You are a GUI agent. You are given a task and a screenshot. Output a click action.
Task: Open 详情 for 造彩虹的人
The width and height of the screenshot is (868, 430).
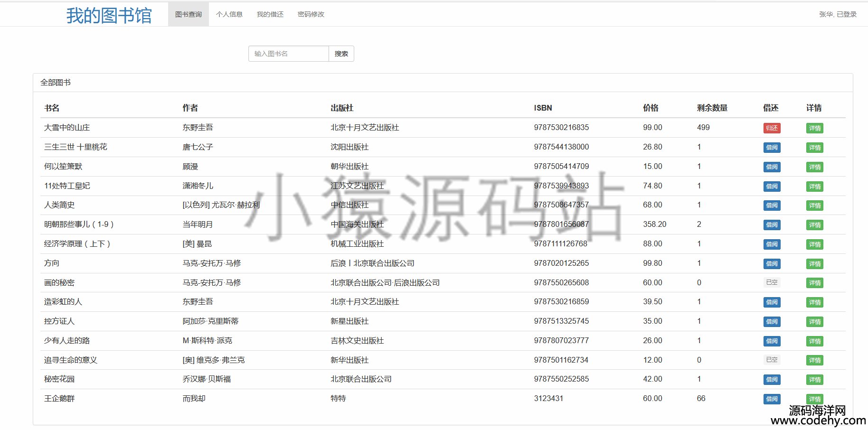tap(814, 302)
